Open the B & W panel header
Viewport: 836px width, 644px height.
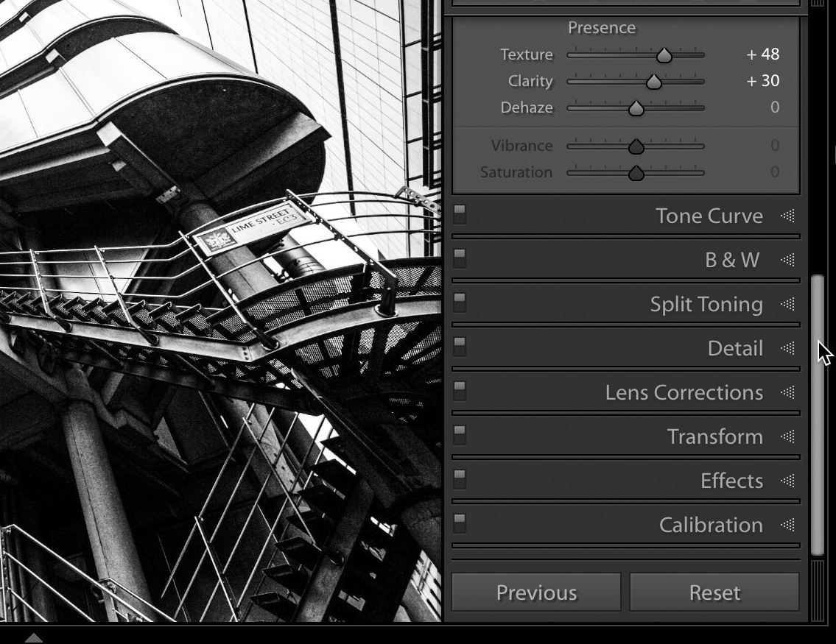626,260
